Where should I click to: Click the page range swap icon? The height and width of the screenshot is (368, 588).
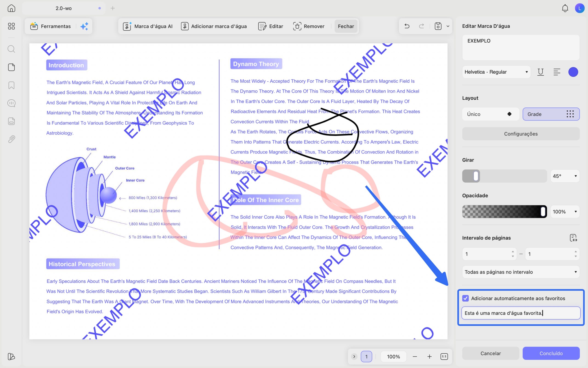tap(573, 238)
